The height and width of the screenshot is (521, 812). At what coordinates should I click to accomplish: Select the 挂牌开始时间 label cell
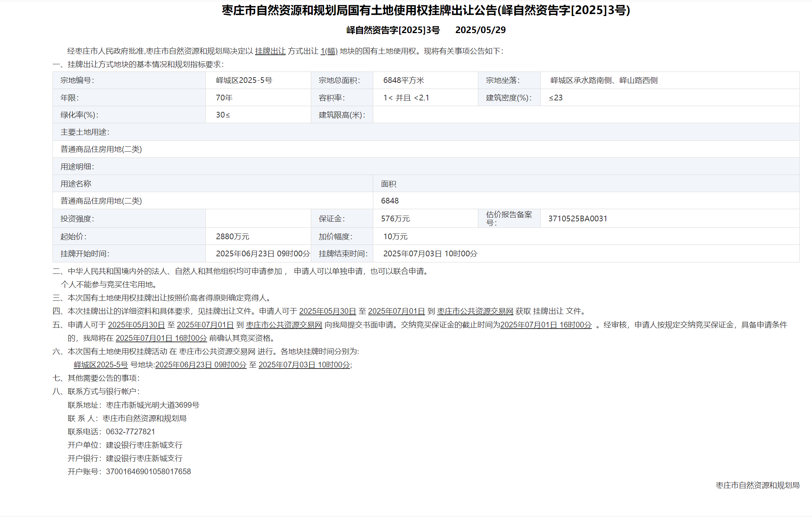click(x=129, y=254)
